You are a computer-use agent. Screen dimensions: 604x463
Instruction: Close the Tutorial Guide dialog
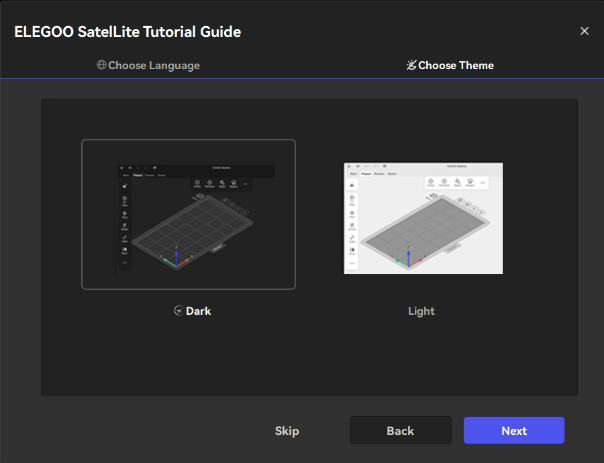pyautogui.click(x=585, y=31)
